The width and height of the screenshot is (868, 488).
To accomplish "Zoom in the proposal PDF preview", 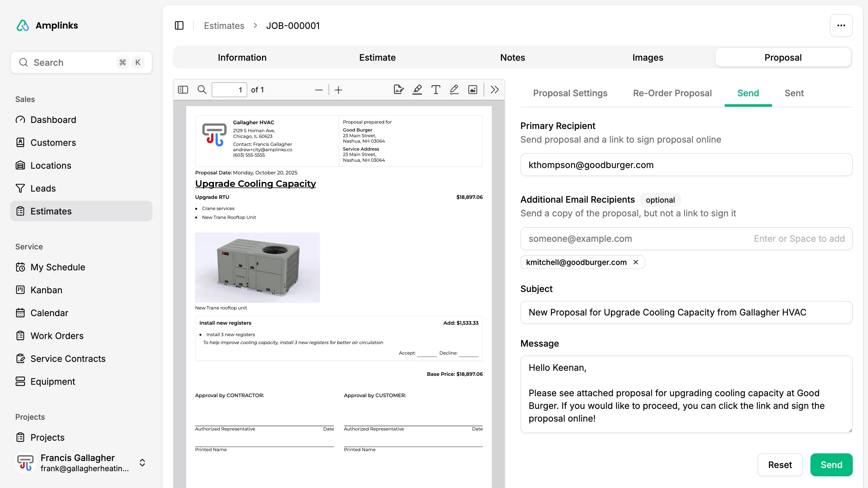I will pyautogui.click(x=338, y=90).
